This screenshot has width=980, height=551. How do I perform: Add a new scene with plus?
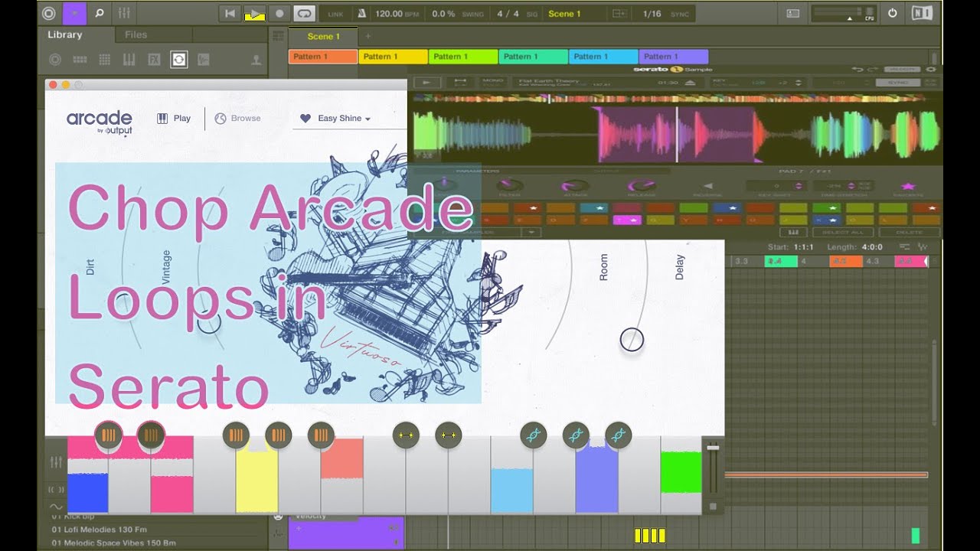pos(367,37)
